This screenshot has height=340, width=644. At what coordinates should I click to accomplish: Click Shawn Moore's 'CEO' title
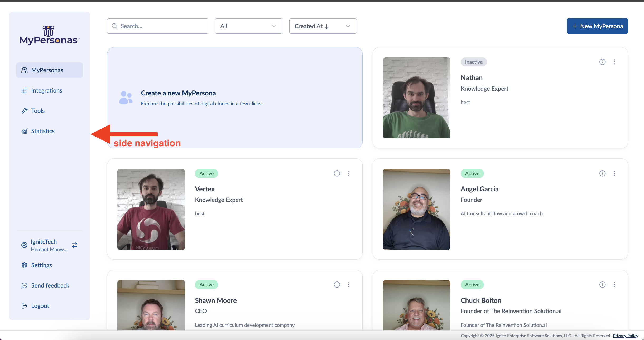[x=201, y=311]
